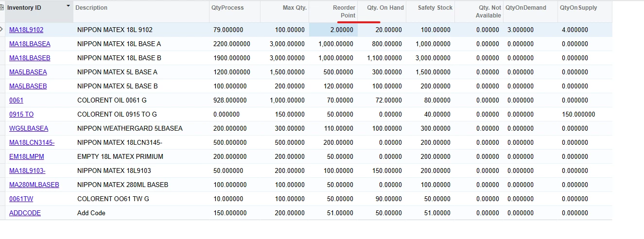Screen dimensions: 644x239
Task: Open the MA18L9103- inventory link
Action: coord(27,171)
